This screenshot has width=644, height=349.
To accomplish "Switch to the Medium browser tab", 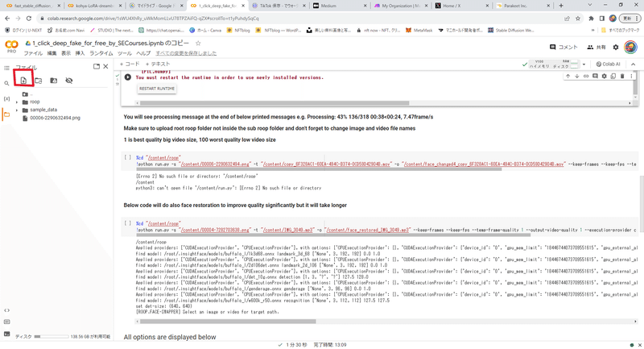I will [x=339, y=6].
